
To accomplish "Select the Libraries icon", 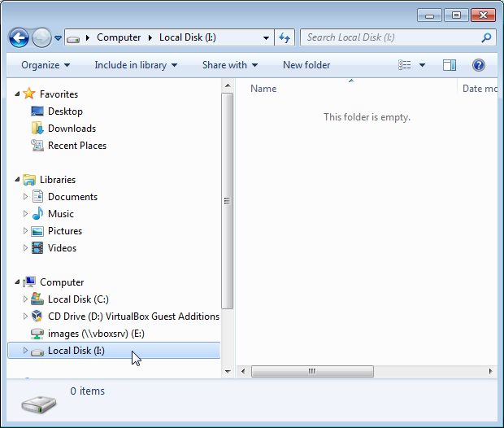I will pyautogui.click(x=29, y=180).
